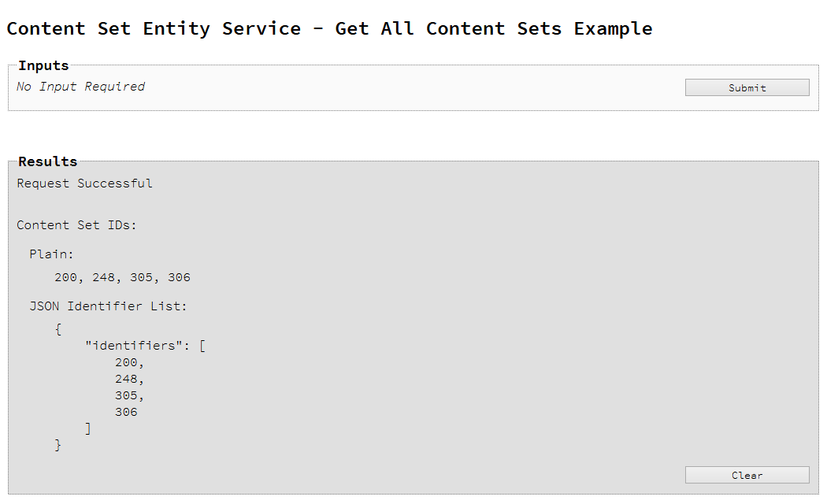Select the Results section legend
Screen dimensions: 827x504
[47, 161]
